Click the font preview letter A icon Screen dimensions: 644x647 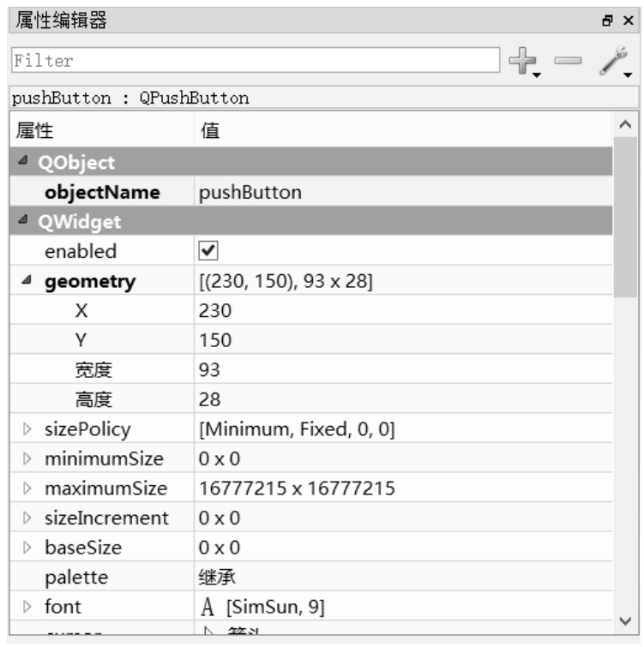pyautogui.click(x=208, y=608)
